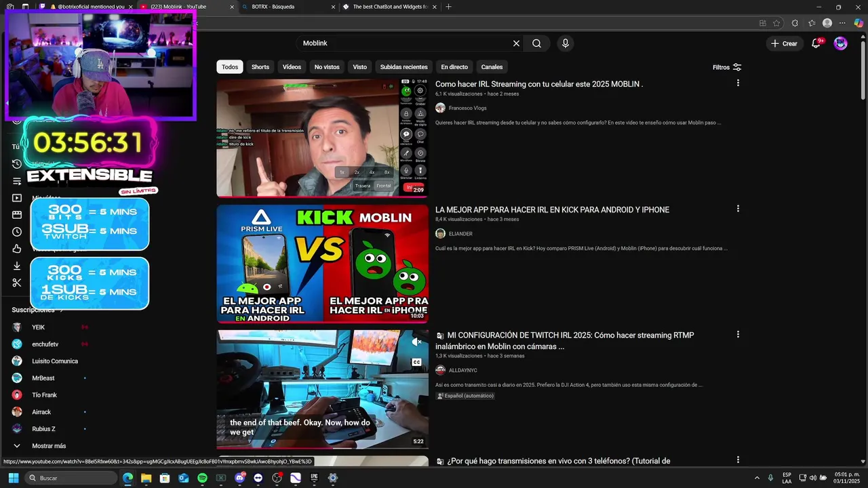Screen dimensions: 868x488
Task: Start voice search with the microphone icon
Action: point(566,43)
